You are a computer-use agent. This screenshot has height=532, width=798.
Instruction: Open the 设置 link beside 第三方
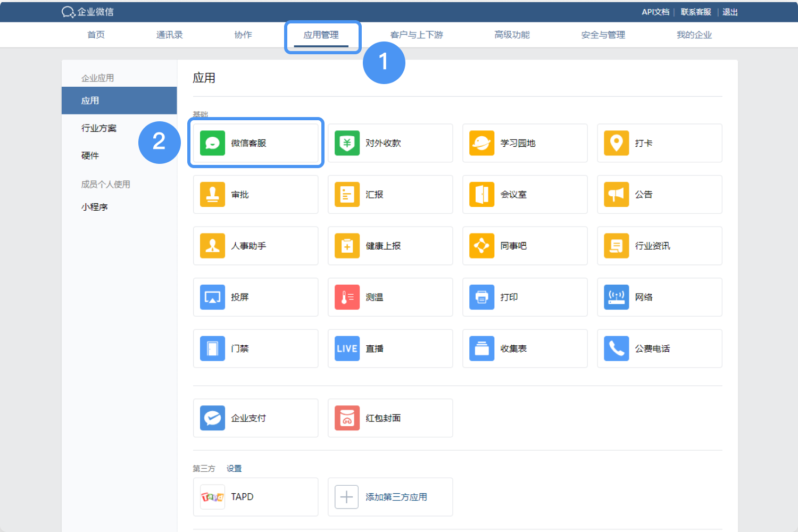234,469
